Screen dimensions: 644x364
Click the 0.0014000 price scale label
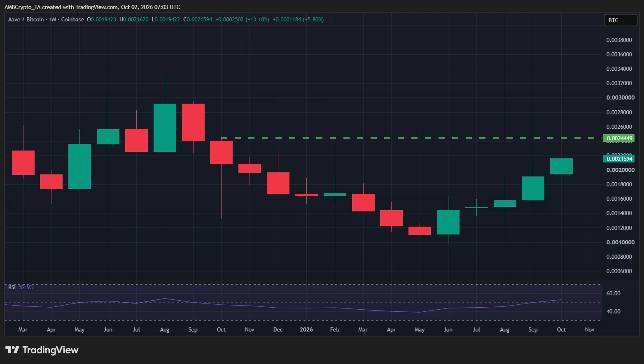click(619, 213)
